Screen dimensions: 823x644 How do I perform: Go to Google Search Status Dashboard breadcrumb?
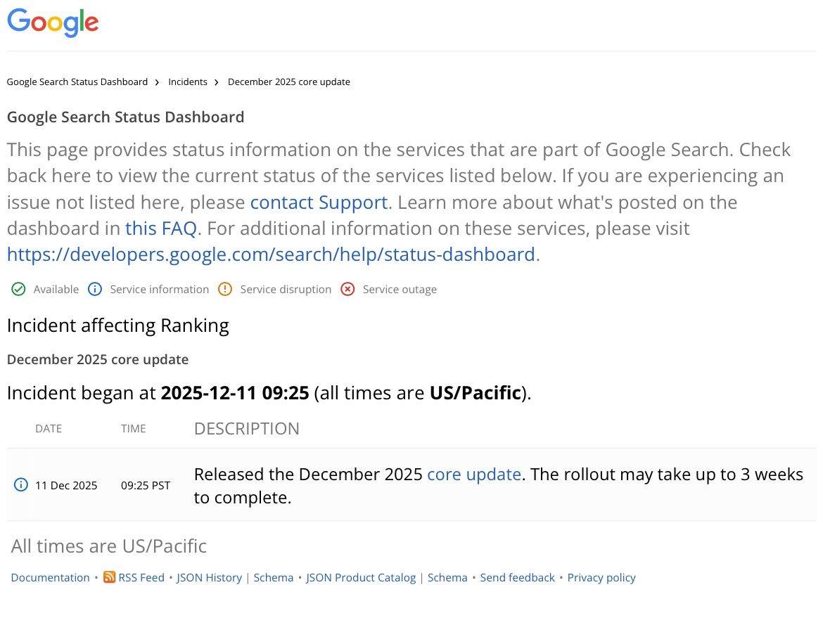click(x=77, y=82)
